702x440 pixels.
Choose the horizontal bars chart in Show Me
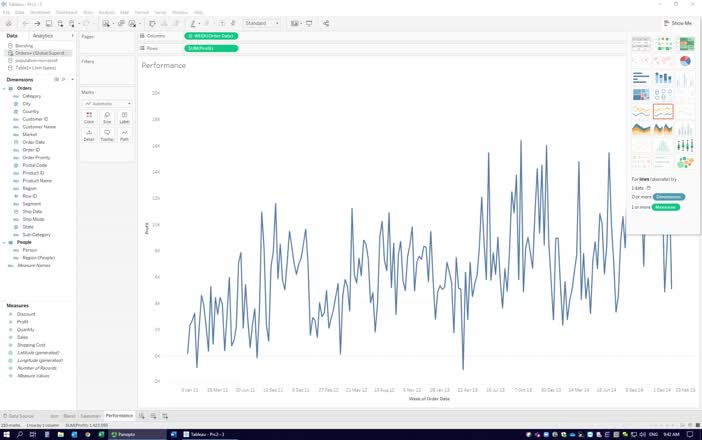tap(641, 78)
